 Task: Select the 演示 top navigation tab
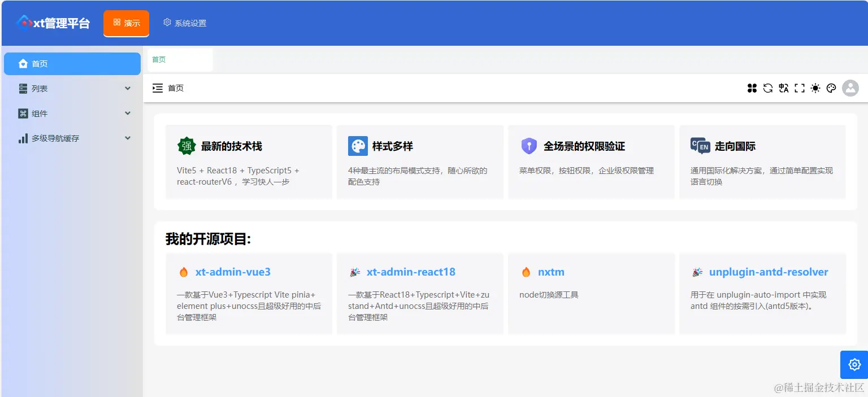126,23
